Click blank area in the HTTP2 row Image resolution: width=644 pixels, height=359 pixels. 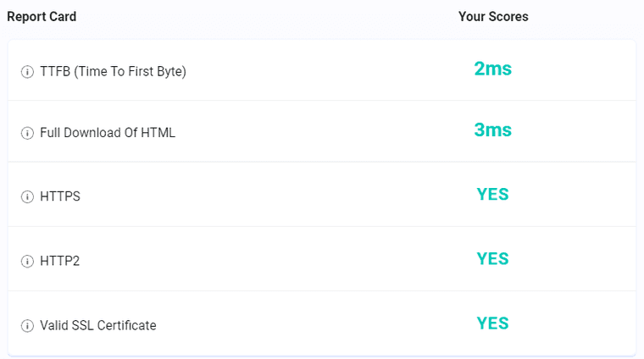point(280,259)
